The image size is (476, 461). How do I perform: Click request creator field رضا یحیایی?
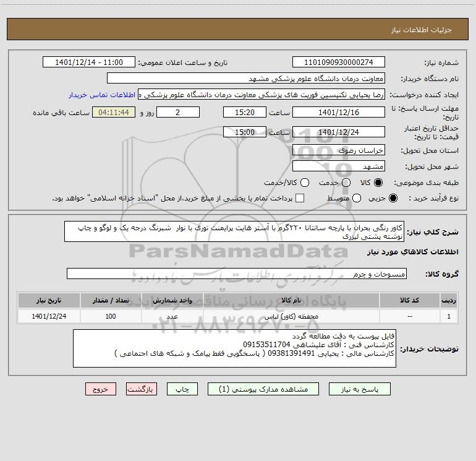[x=261, y=95]
